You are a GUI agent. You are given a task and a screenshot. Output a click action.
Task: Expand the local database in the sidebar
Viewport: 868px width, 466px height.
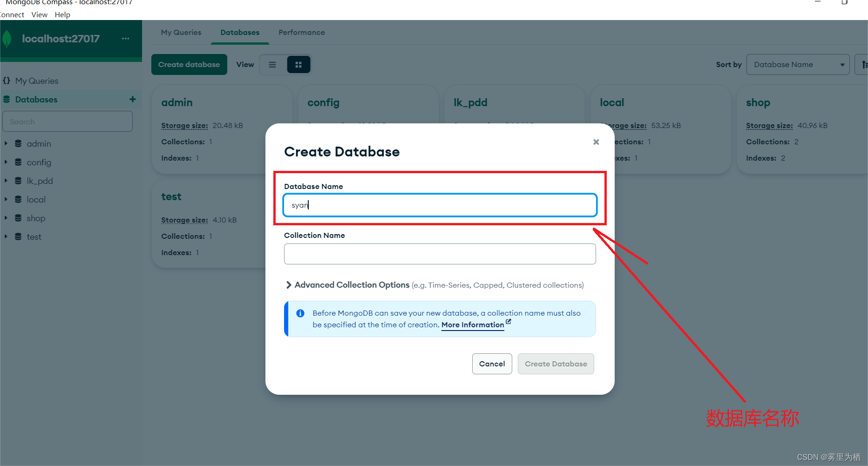pos(6,199)
